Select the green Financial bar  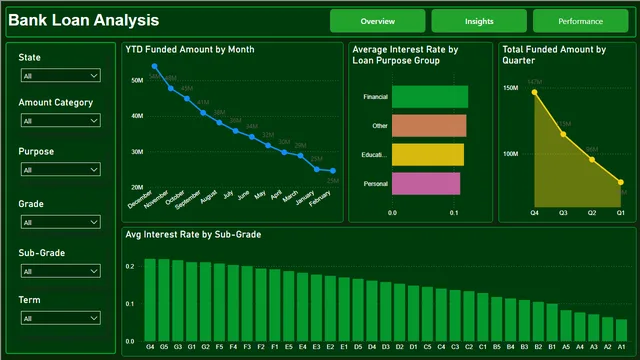[x=430, y=97]
